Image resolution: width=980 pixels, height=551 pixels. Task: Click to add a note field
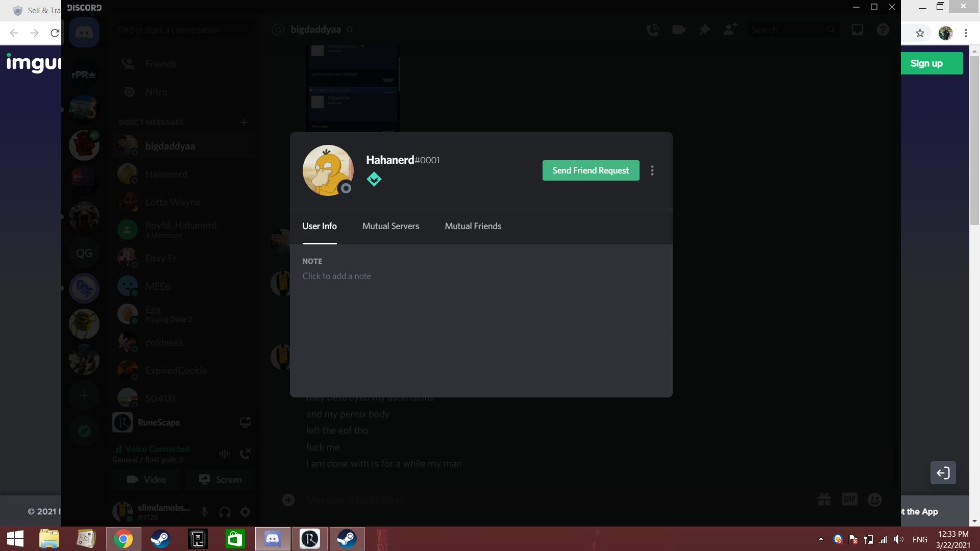click(337, 276)
